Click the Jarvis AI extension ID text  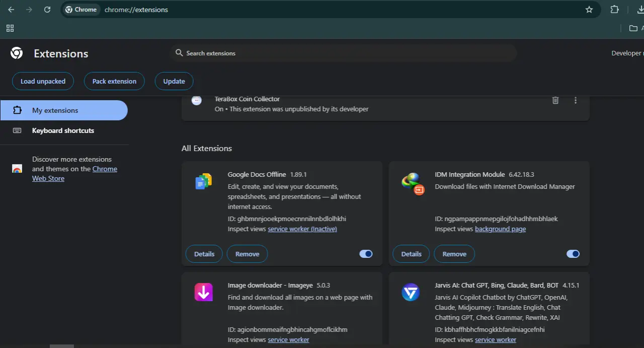(x=490, y=329)
